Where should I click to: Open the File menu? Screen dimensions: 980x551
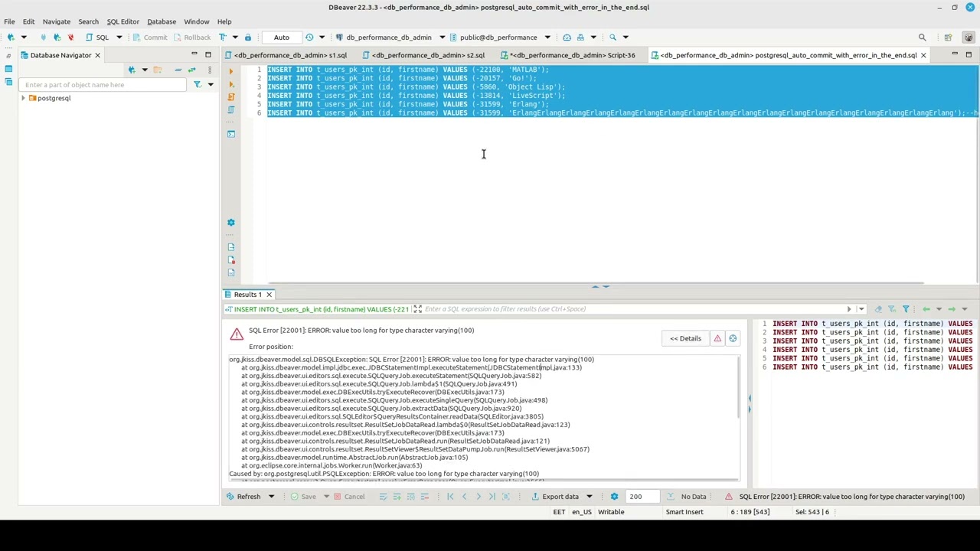tap(9, 21)
